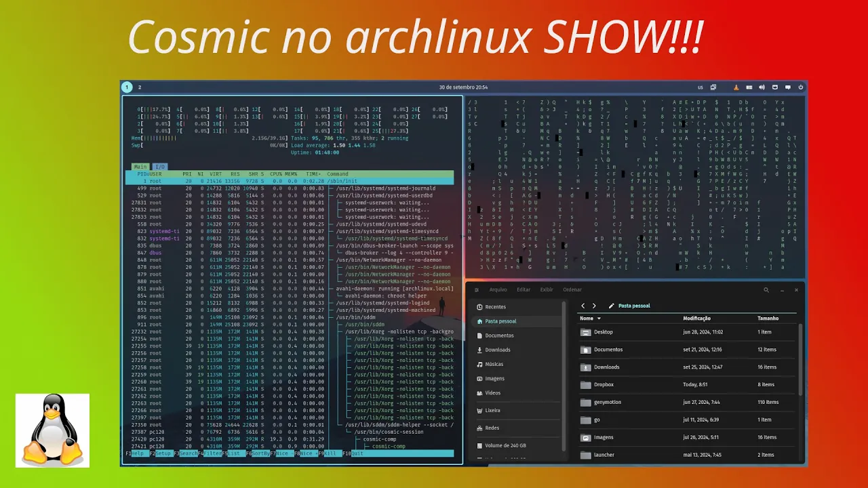Open 'Volume de 240 GB' in the sidebar
The width and height of the screenshot is (868, 488).
pyautogui.click(x=517, y=445)
